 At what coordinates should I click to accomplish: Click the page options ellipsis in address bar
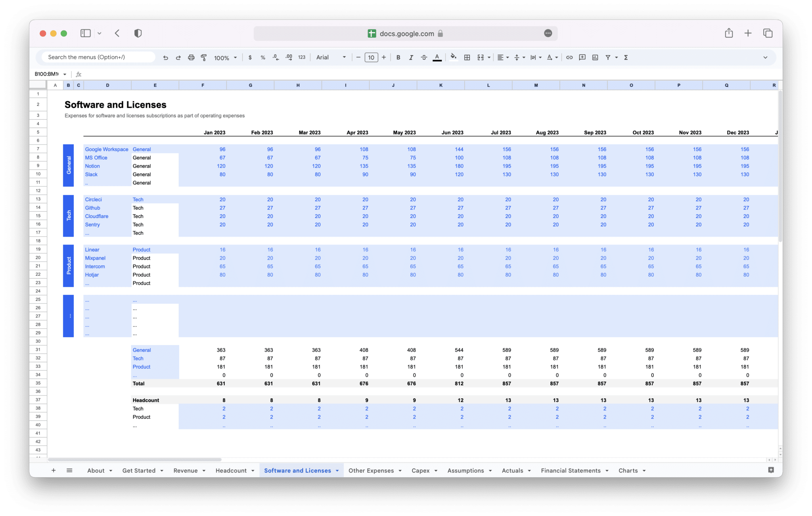(x=548, y=33)
